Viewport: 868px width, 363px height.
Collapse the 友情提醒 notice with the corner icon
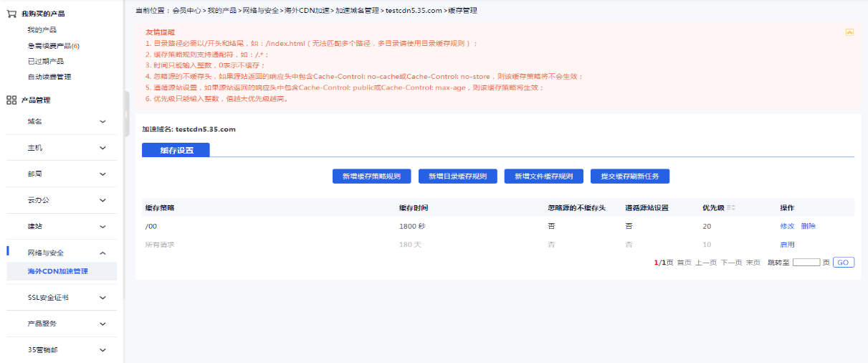pyautogui.click(x=849, y=32)
